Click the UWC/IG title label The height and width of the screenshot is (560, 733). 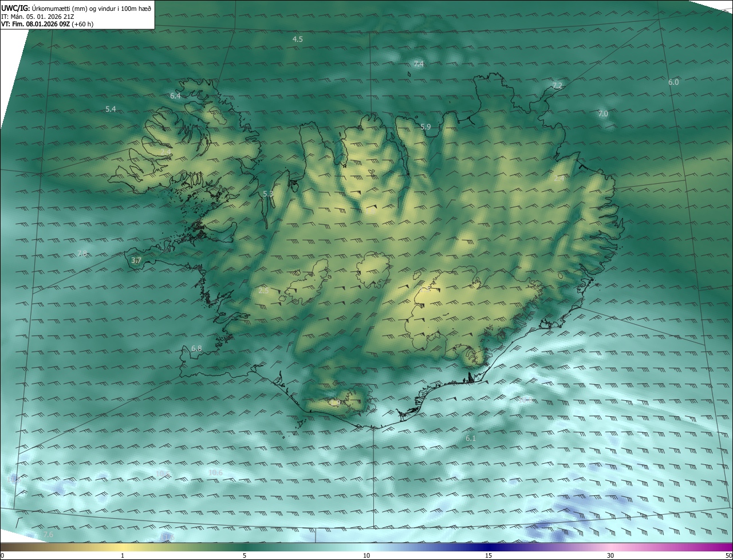[15, 7]
